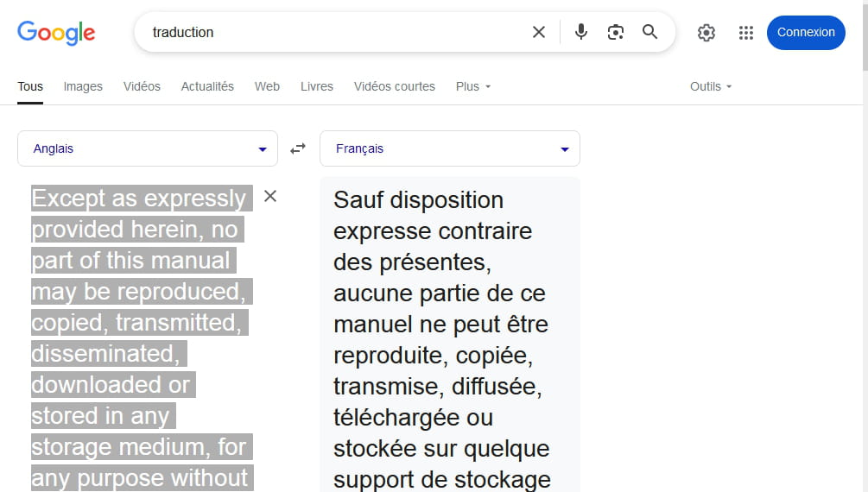Swap languages with the arrows icon
Viewport: 868px width, 492px height.
pyautogui.click(x=298, y=148)
